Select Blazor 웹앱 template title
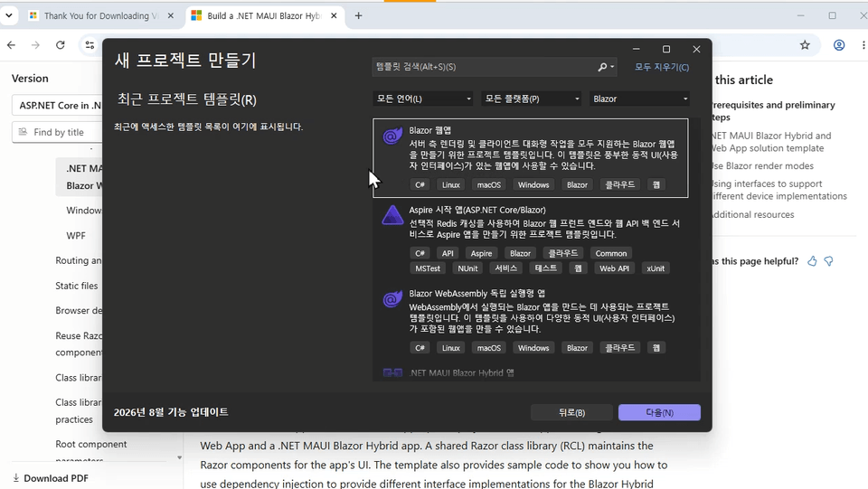Screen dimensions: 868x489 (429, 130)
